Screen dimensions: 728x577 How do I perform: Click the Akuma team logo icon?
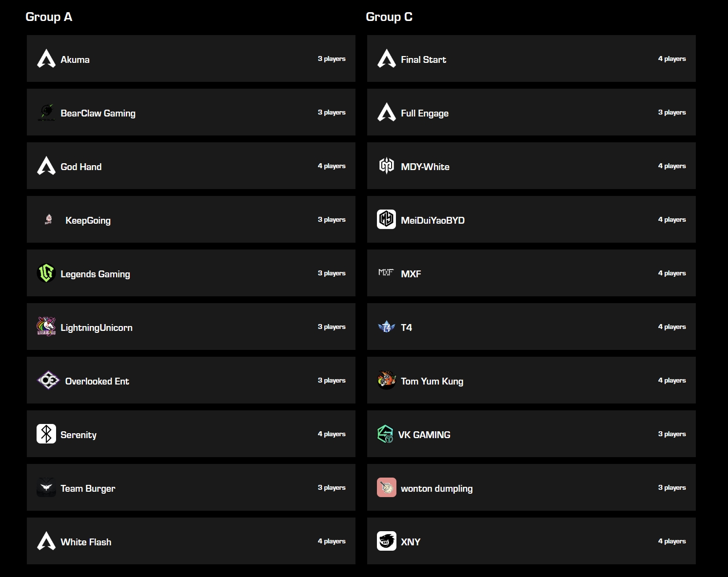tap(46, 58)
